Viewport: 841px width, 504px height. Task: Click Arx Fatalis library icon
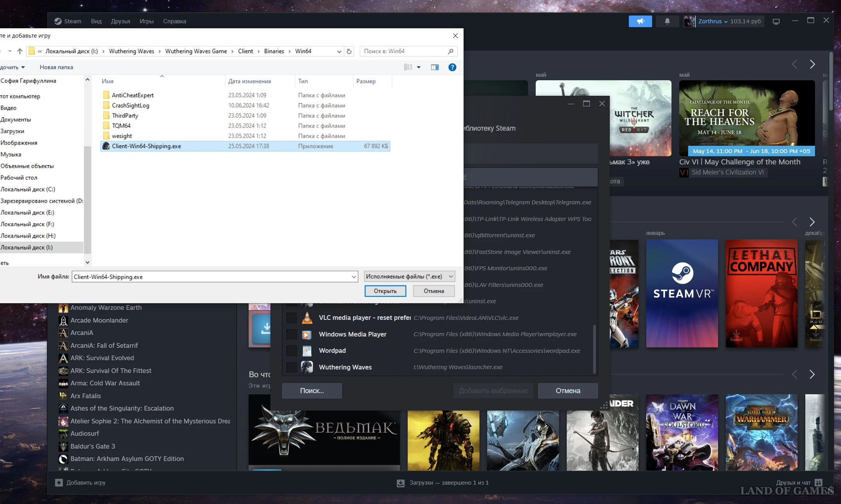click(x=63, y=396)
